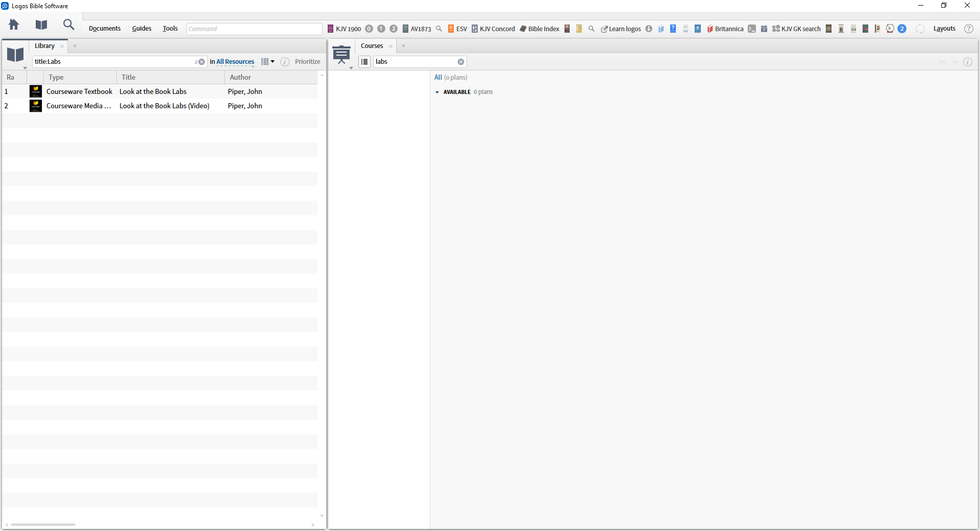The height and width of the screenshot is (531, 980).
Task: Click the red play-button shortcut icon
Action: tap(890, 29)
